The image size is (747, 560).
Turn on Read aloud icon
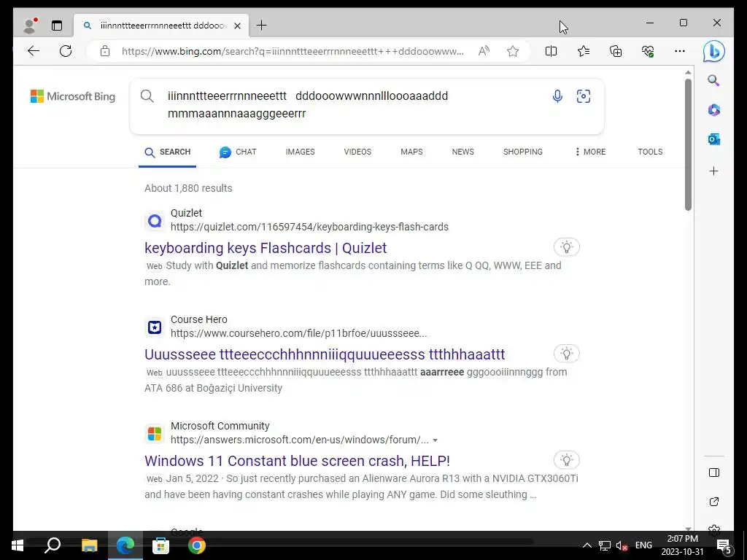click(484, 51)
